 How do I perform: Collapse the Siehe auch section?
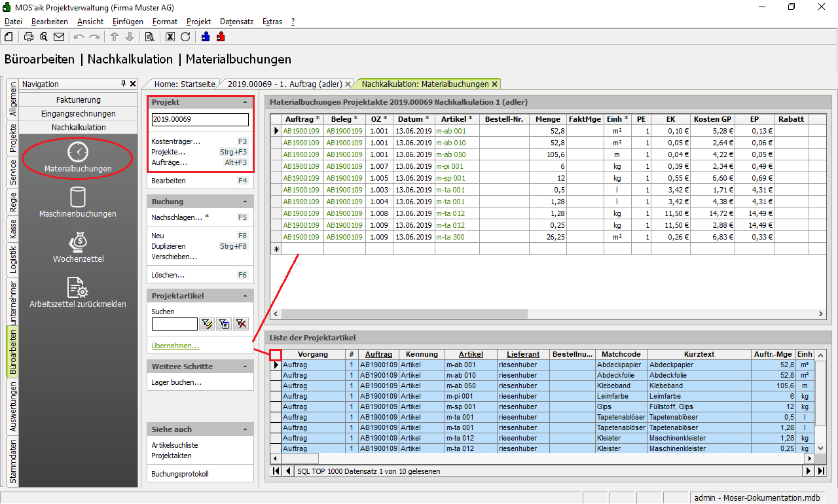pos(245,430)
